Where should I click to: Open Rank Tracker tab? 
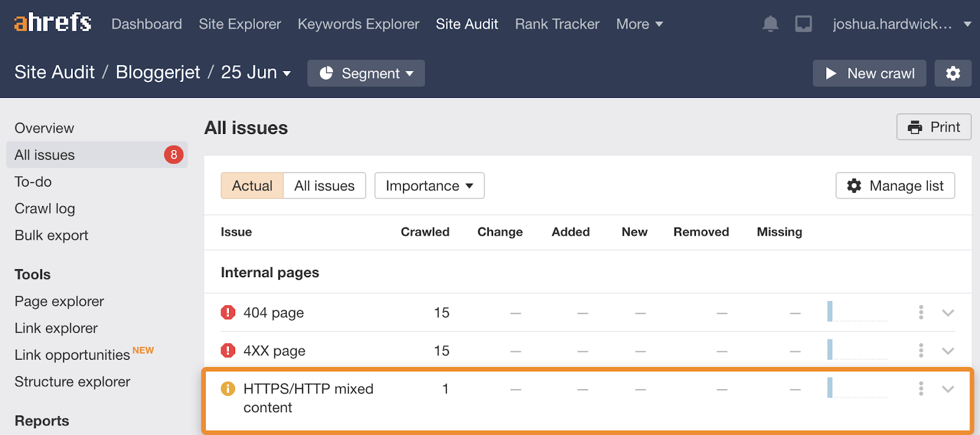[x=557, y=24]
